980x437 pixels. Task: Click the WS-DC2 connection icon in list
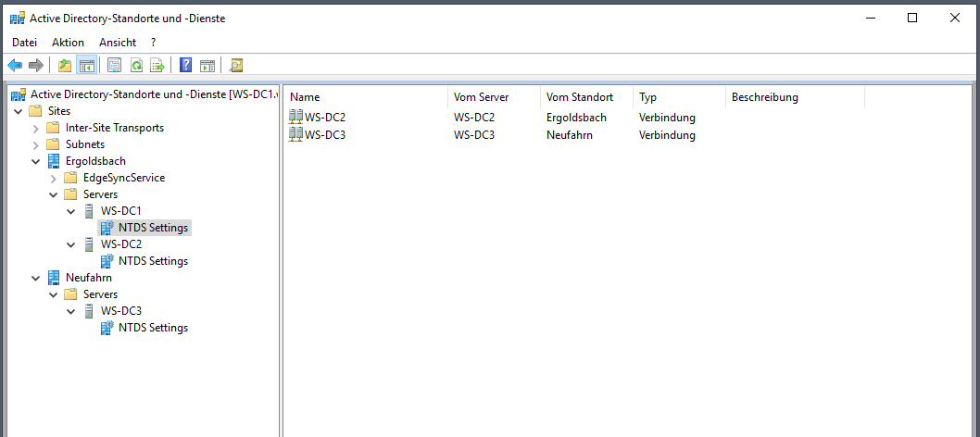click(x=296, y=117)
